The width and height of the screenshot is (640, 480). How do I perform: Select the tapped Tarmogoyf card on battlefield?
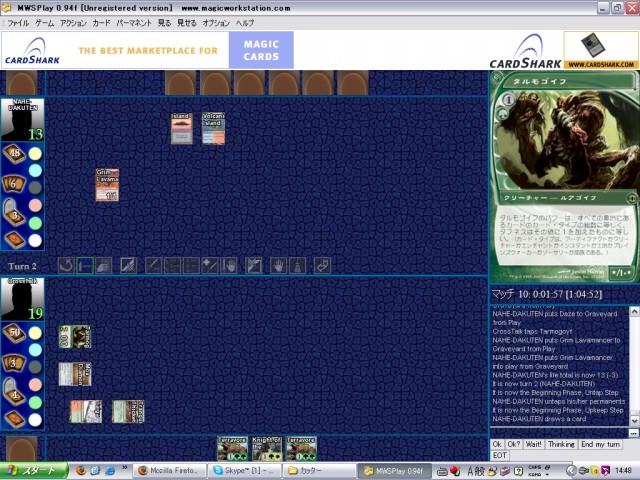(75, 337)
